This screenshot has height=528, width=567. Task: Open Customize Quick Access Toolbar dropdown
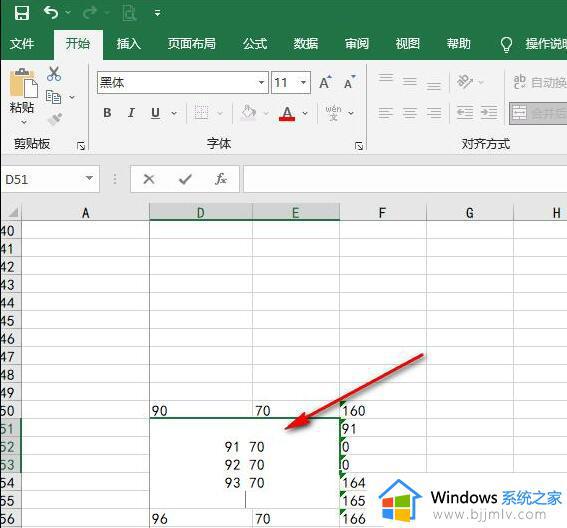(x=157, y=13)
